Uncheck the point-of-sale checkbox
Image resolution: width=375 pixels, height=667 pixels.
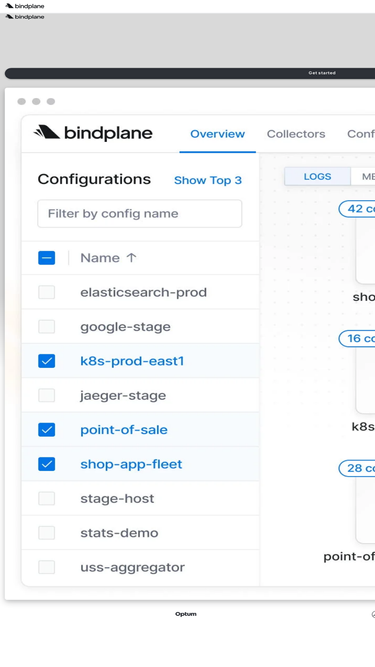click(x=46, y=430)
